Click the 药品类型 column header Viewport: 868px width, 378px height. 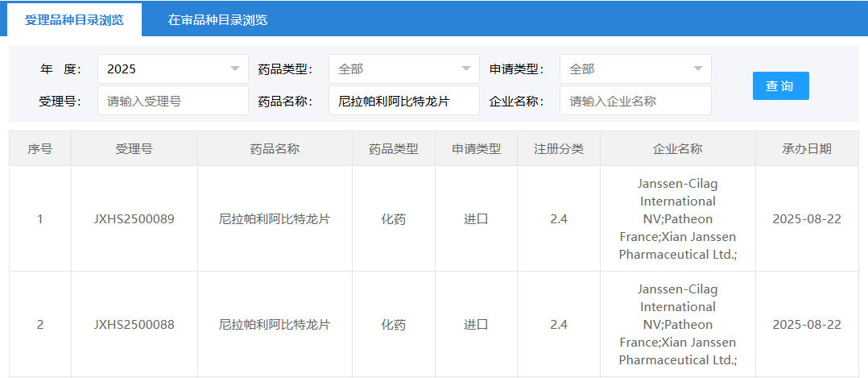point(394,148)
